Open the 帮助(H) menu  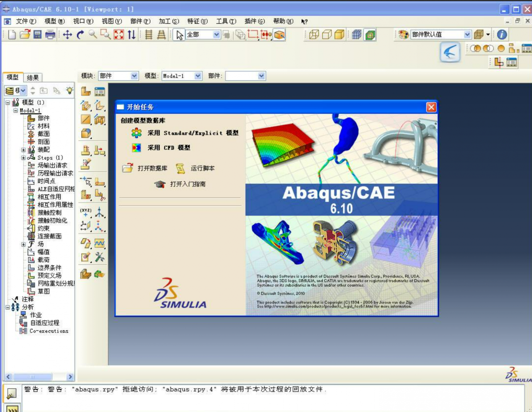pos(283,21)
